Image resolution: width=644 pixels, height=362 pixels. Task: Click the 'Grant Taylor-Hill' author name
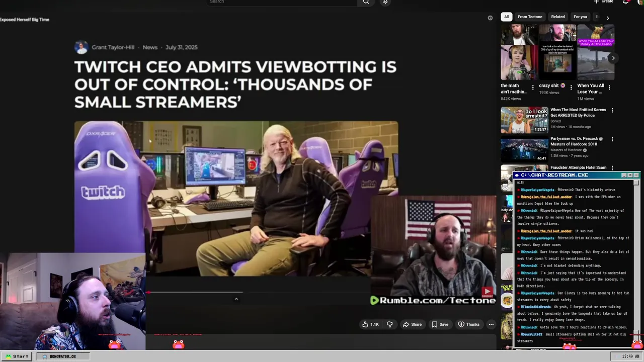click(113, 47)
